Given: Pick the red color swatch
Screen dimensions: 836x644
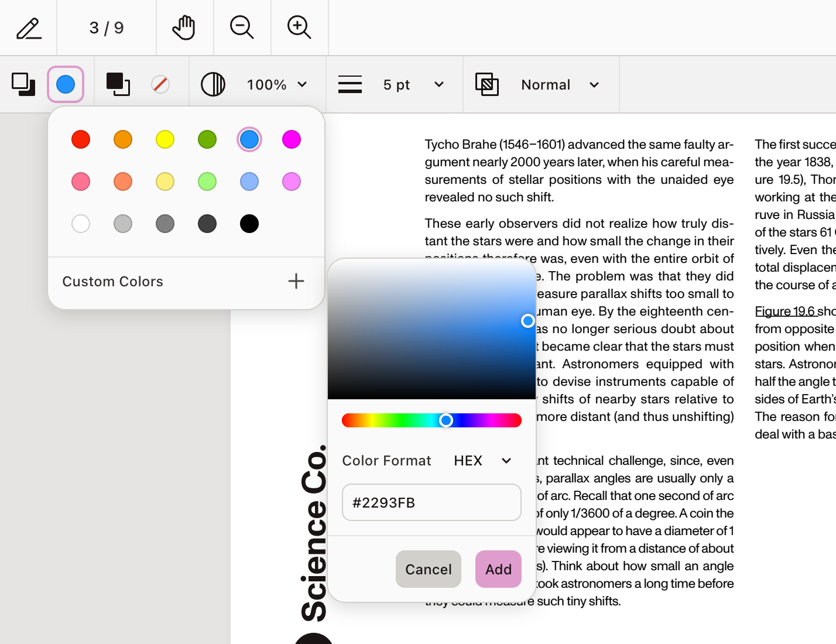Looking at the screenshot, I should tap(81, 139).
